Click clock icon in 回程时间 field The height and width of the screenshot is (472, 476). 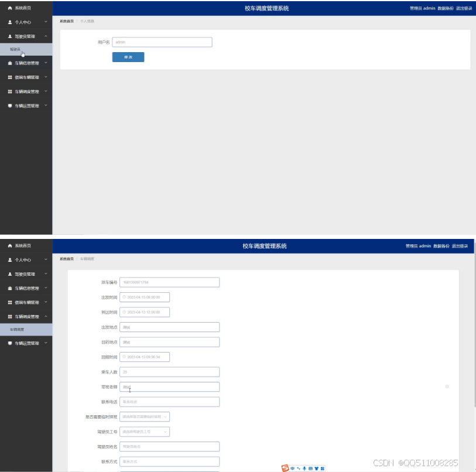[124, 357]
